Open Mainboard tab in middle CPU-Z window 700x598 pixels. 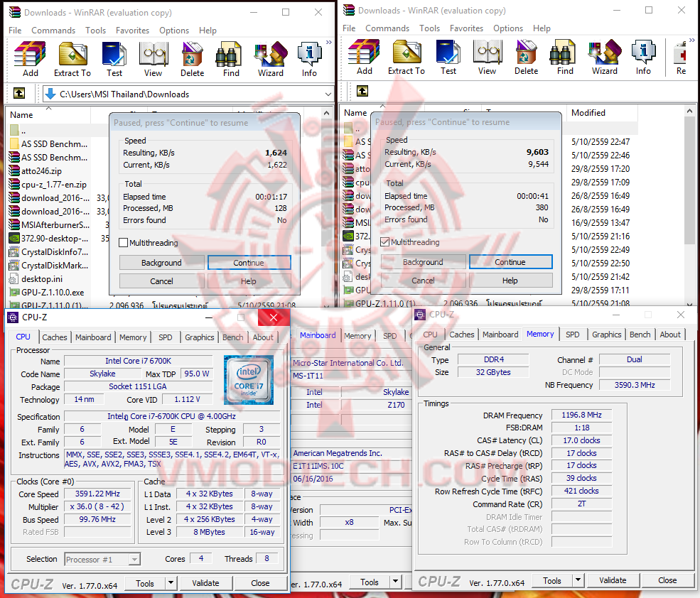318,335
